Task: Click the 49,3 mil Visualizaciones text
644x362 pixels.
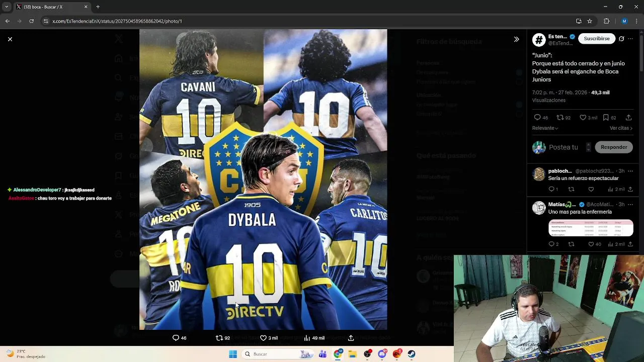Action: (x=571, y=97)
